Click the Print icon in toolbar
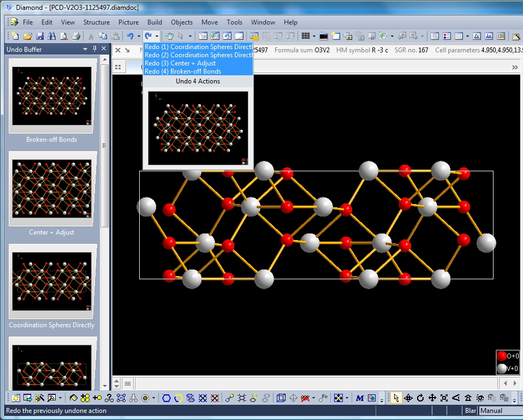The width and height of the screenshot is (523, 420). click(x=75, y=36)
